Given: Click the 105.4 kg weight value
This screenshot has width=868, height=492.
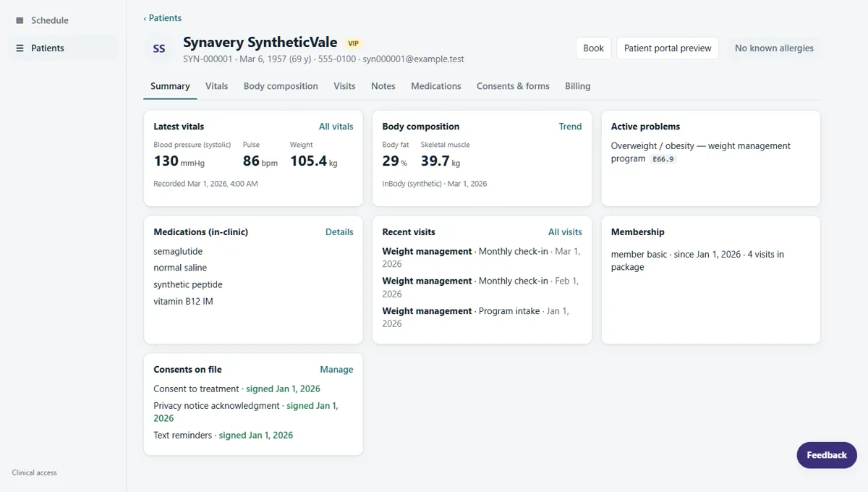Looking at the screenshot, I should (x=314, y=161).
